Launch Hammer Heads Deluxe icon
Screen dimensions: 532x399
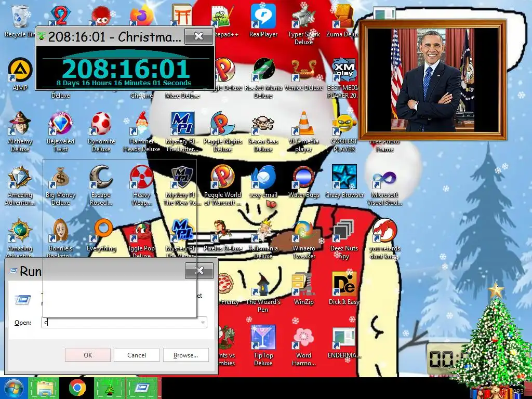(141, 131)
